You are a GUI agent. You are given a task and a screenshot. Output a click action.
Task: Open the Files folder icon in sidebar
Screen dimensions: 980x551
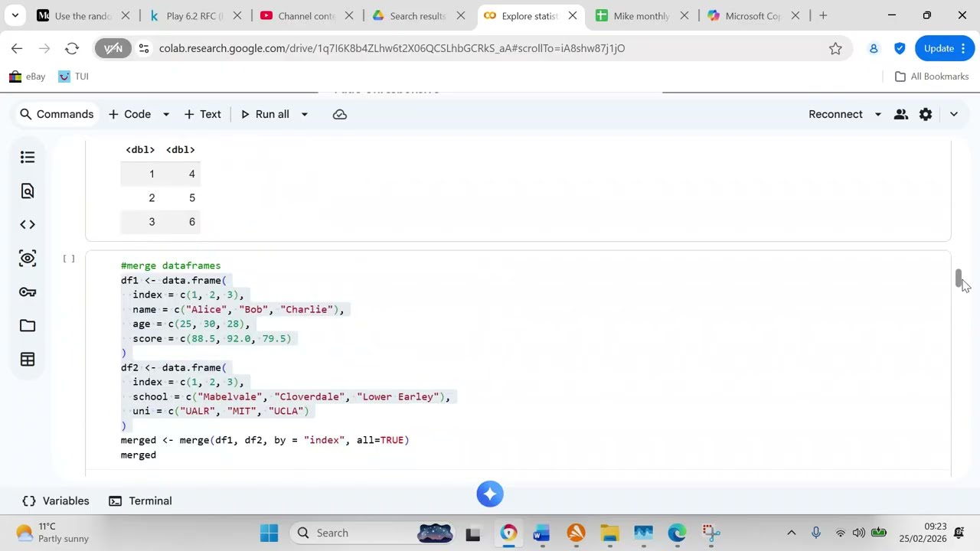(28, 325)
